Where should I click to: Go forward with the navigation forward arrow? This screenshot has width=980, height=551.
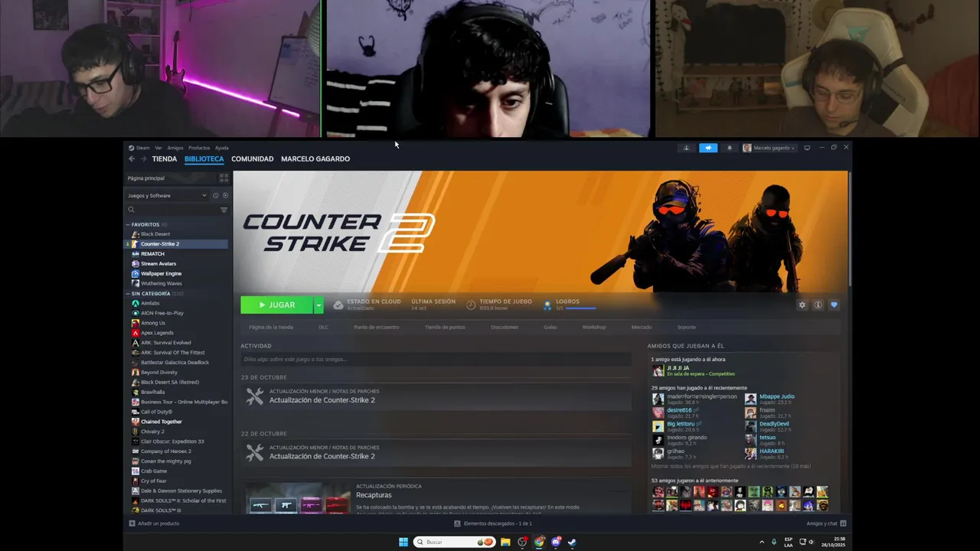[x=143, y=159]
